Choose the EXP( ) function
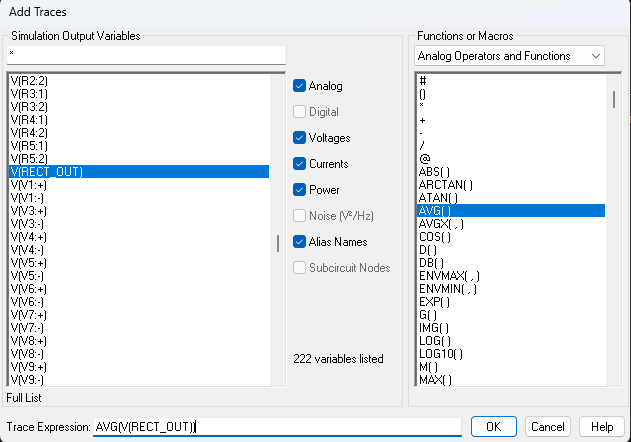631x442 pixels. [511, 302]
